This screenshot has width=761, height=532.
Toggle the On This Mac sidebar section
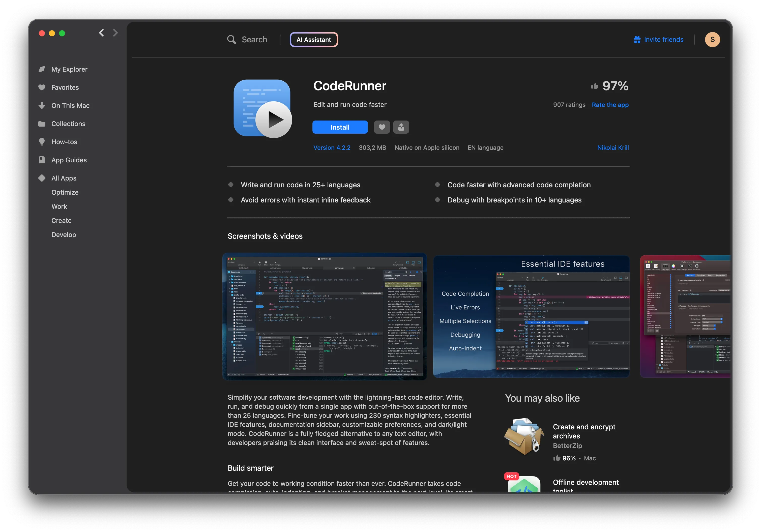point(71,105)
